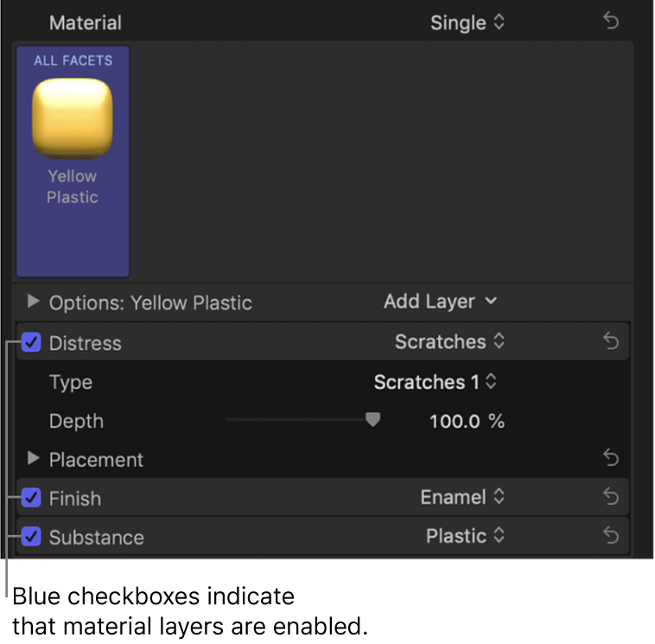Expand the Placement disclosure triangle
The height and width of the screenshot is (644, 655).
coord(34,459)
